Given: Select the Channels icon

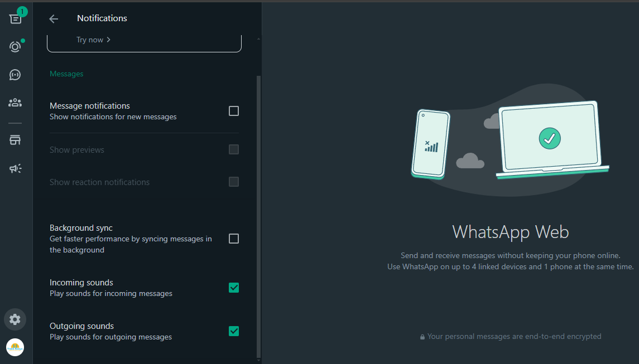Looking at the screenshot, I should click(x=15, y=74).
